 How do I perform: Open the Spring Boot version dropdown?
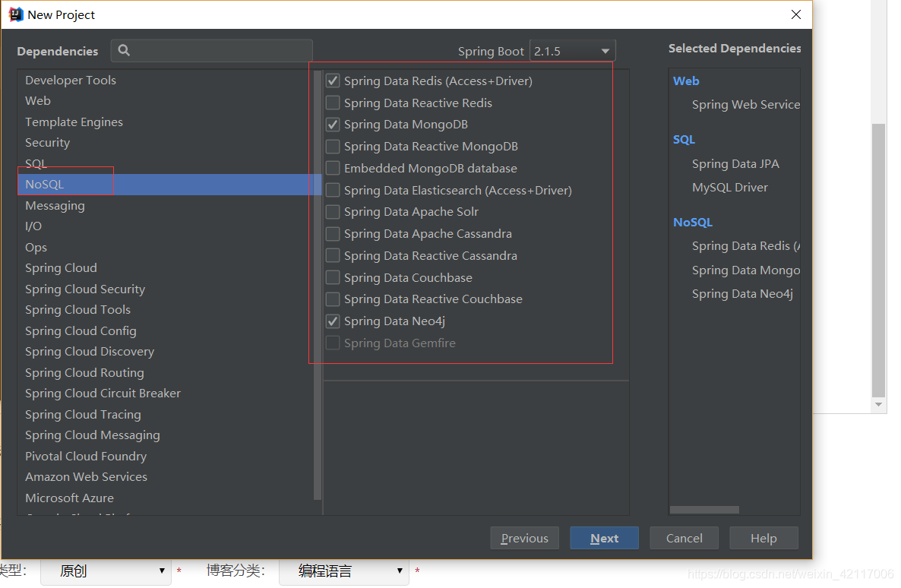[x=572, y=51]
